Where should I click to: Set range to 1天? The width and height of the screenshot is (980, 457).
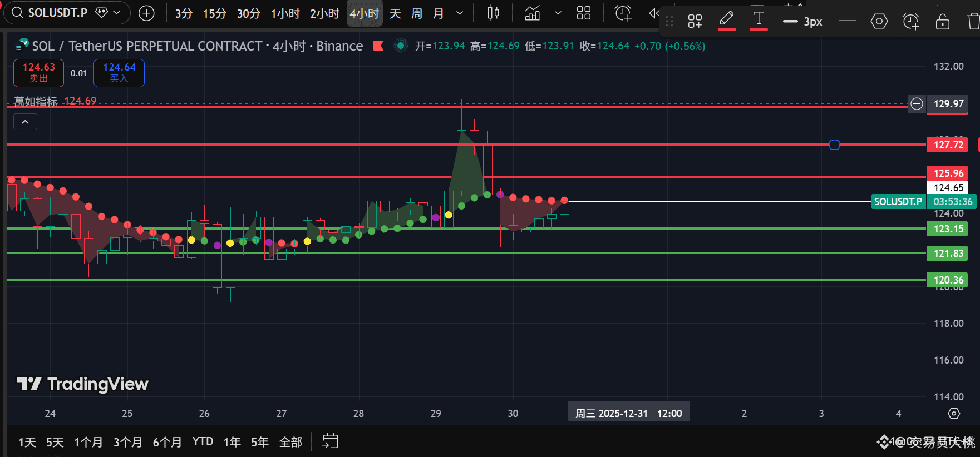27,442
